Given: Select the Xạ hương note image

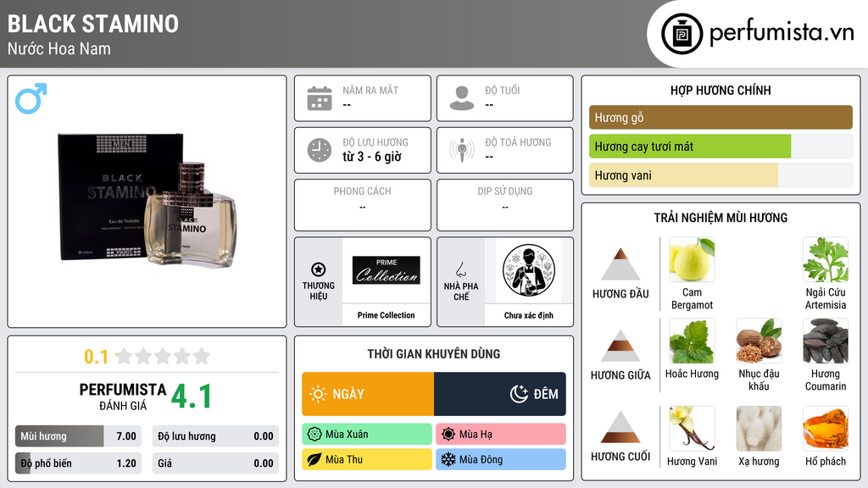Looking at the screenshot, I should click(759, 428).
